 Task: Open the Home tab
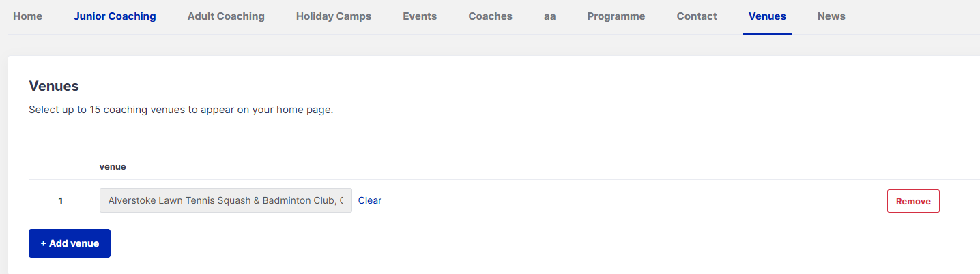pyautogui.click(x=27, y=16)
